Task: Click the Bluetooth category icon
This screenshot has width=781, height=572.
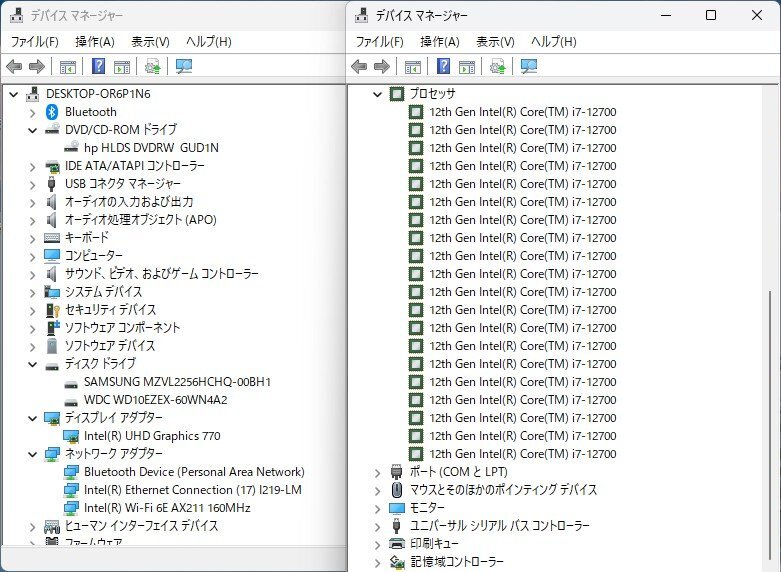Action: tap(52, 112)
